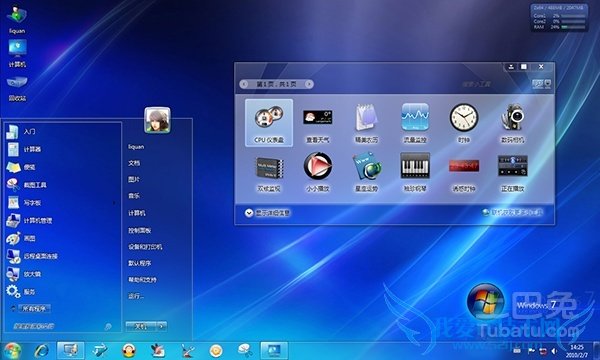Launch 截图工具 (Snipping Tool) from Start menu

pyautogui.click(x=61, y=185)
